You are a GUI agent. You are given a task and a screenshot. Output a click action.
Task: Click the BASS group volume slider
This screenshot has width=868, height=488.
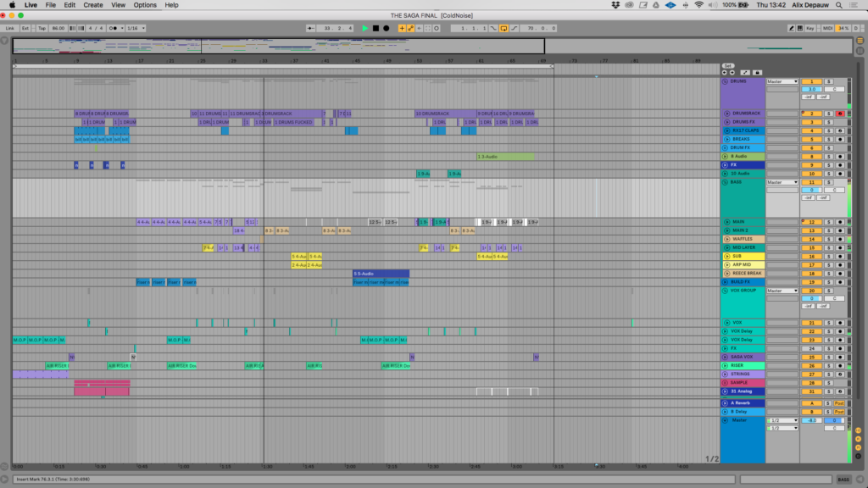point(811,191)
